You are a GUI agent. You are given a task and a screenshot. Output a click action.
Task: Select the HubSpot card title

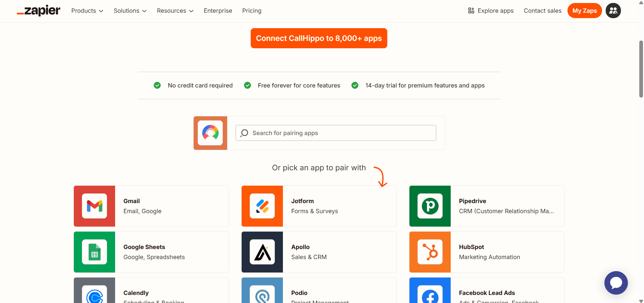click(472, 247)
